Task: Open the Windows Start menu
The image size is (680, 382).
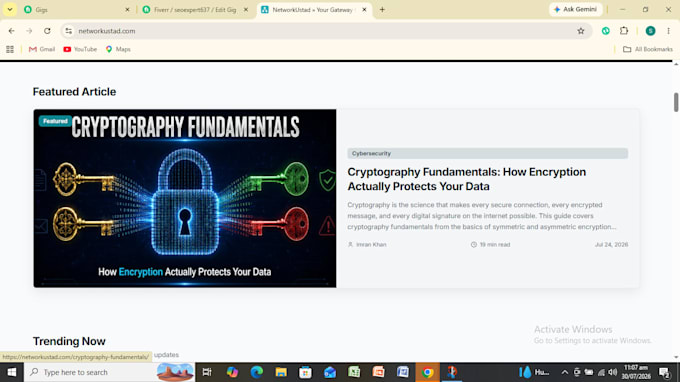Action: click(12, 372)
